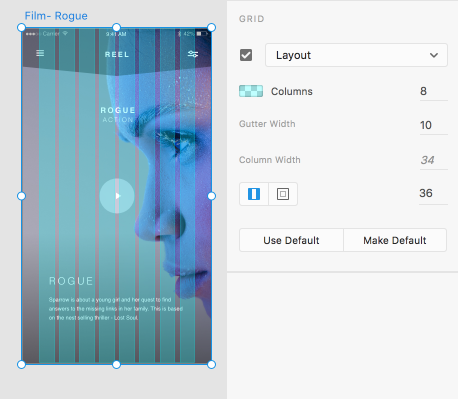The height and width of the screenshot is (399, 458).
Task: Click the Make Default button
Action: [395, 240]
